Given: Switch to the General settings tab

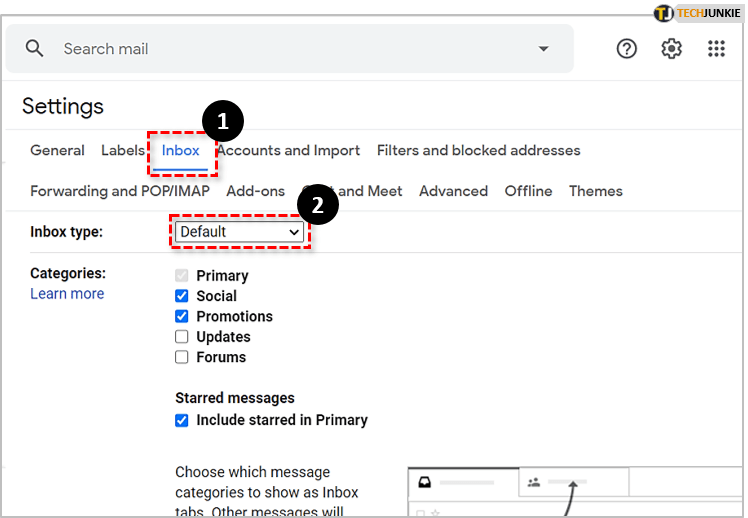Looking at the screenshot, I should (x=57, y=151).
